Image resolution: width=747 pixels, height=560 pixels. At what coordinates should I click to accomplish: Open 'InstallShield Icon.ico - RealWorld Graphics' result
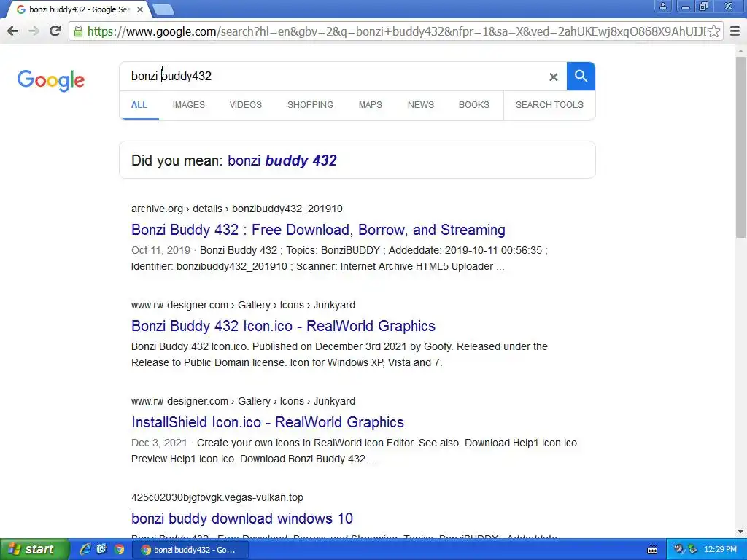pyautogui.click(x=268, y=422)
